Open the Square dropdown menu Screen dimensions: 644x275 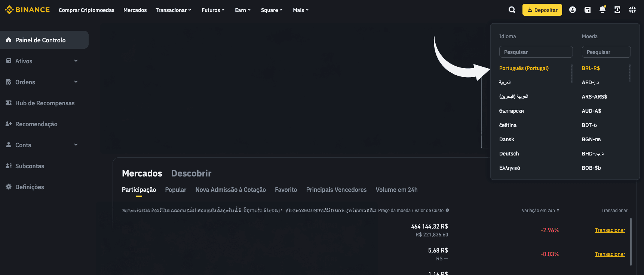(272, 10)
